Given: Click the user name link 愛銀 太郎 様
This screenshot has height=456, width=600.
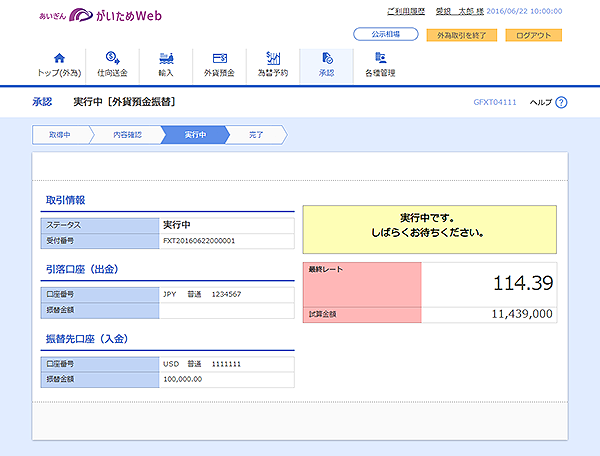Looking at the screenshot, I should point(460,11).
